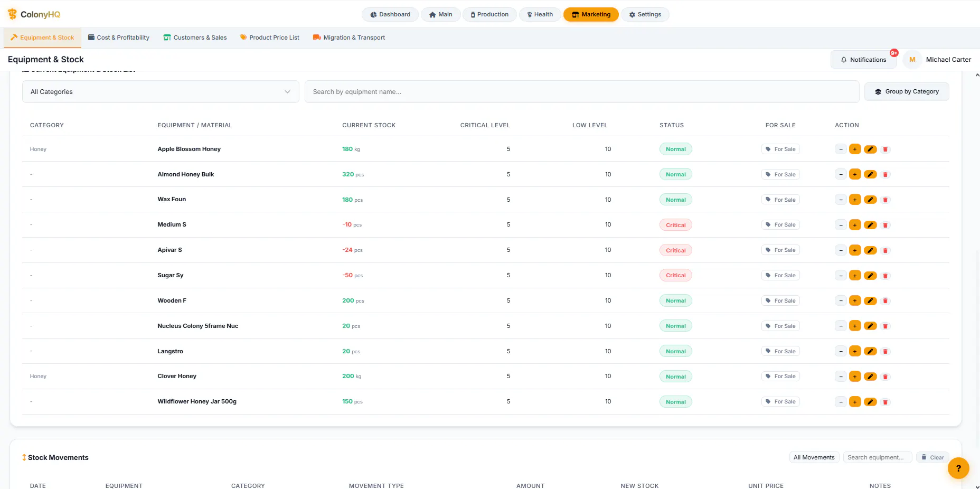Edit Clover Honey with pencil icon
Screen dimensions: 980x489
pos(870,377)
